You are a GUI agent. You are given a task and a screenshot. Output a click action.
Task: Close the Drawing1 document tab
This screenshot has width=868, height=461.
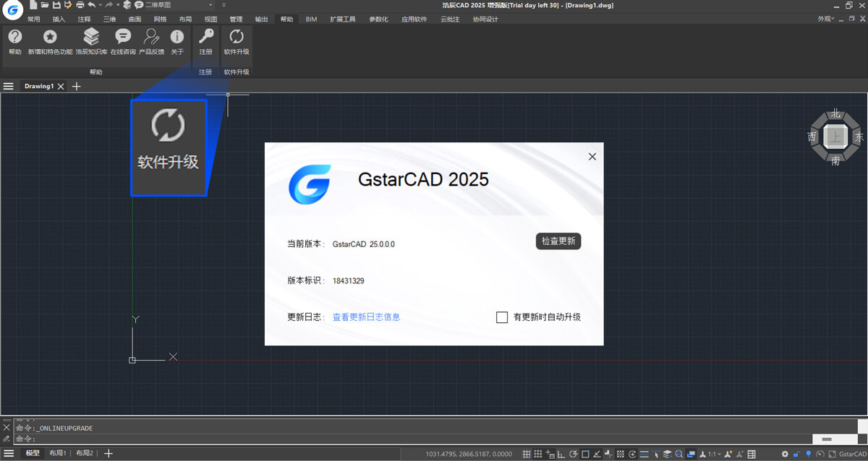(x=61, y=86)
